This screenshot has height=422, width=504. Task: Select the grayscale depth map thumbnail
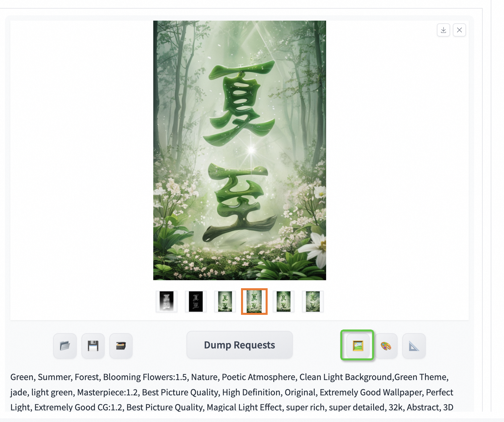(167, 302)
